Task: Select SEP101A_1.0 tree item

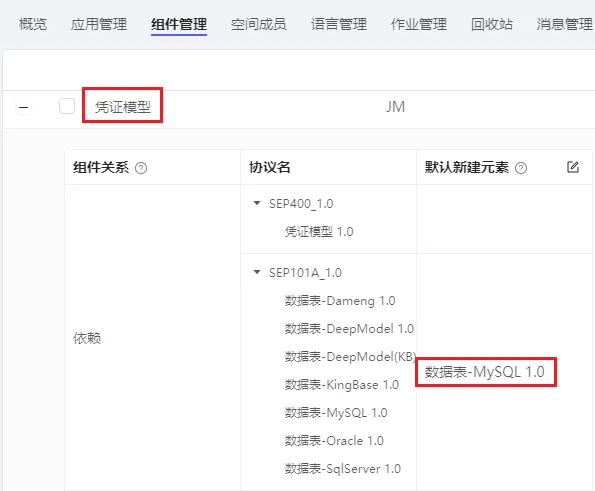Action: [x=305, y=273]
